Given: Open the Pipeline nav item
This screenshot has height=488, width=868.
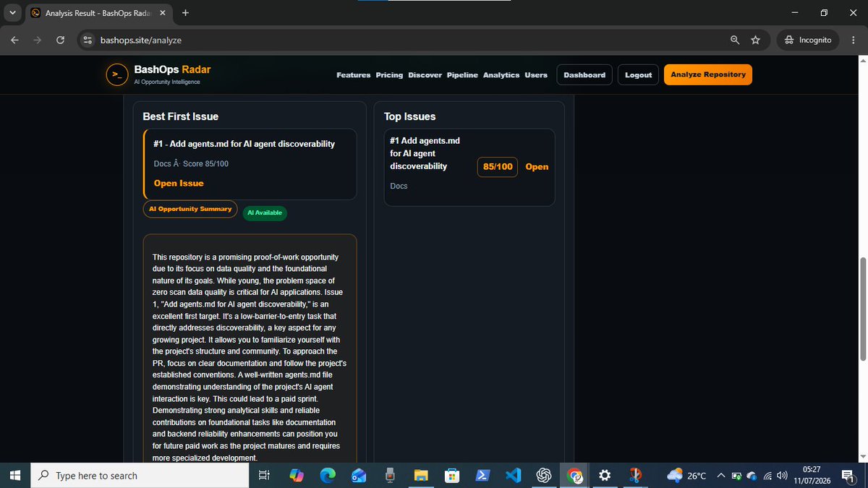Looking at the screenshot, I should click(x=462, y=75).
